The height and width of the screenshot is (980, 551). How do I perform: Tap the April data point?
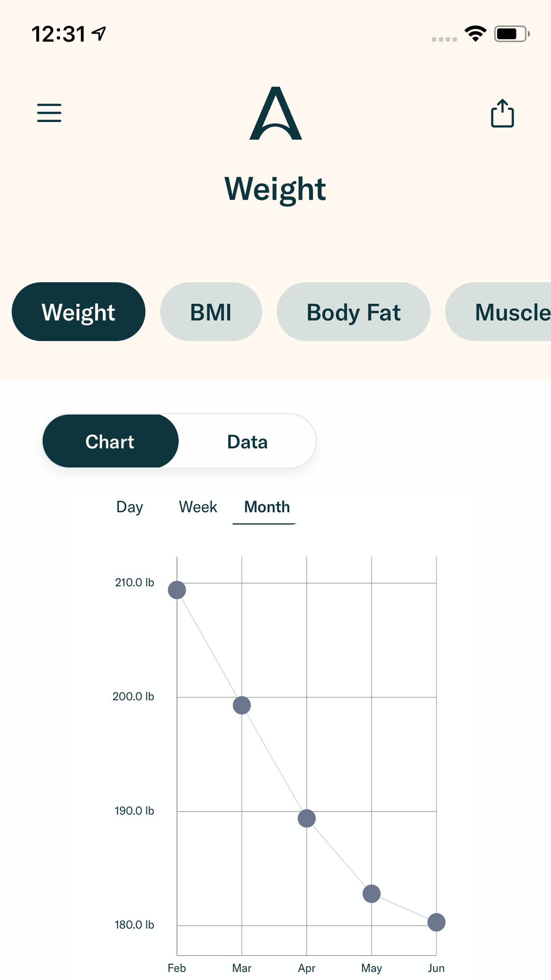pos(307,818)
